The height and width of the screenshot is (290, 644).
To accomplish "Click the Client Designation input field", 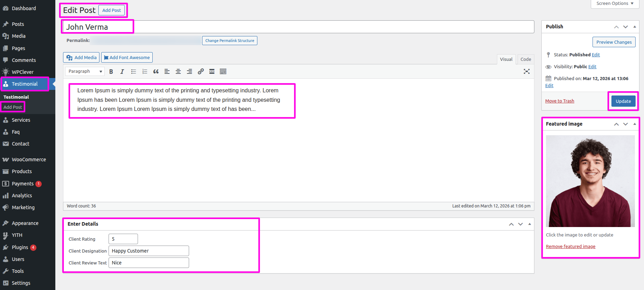I will pyautogui.click(x=148, y=251).
